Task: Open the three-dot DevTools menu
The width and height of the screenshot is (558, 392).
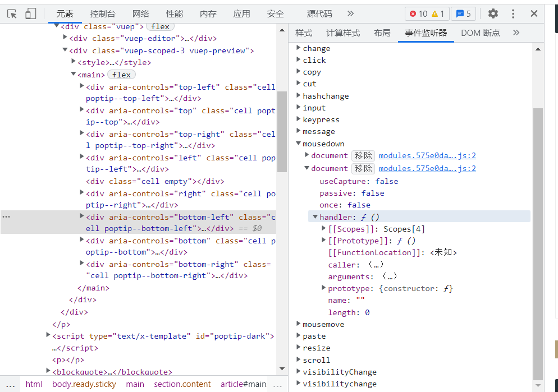Action: click(513, 14)
